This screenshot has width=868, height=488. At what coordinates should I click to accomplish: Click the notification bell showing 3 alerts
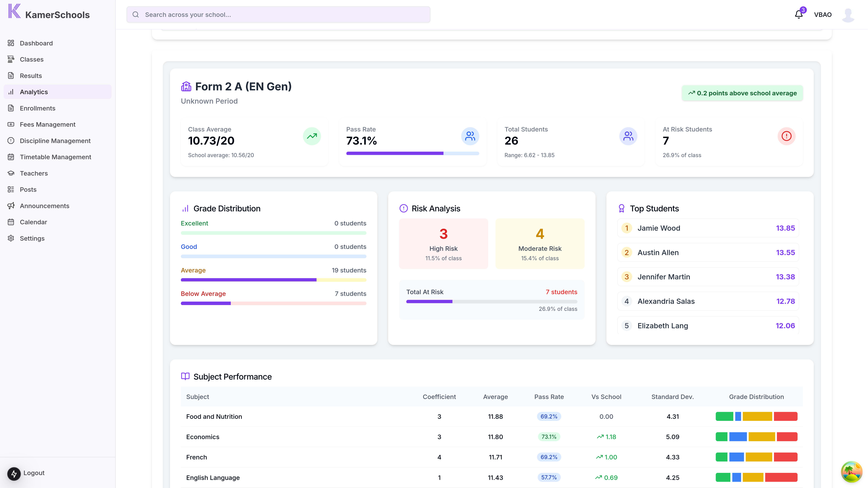click(799, 14)
